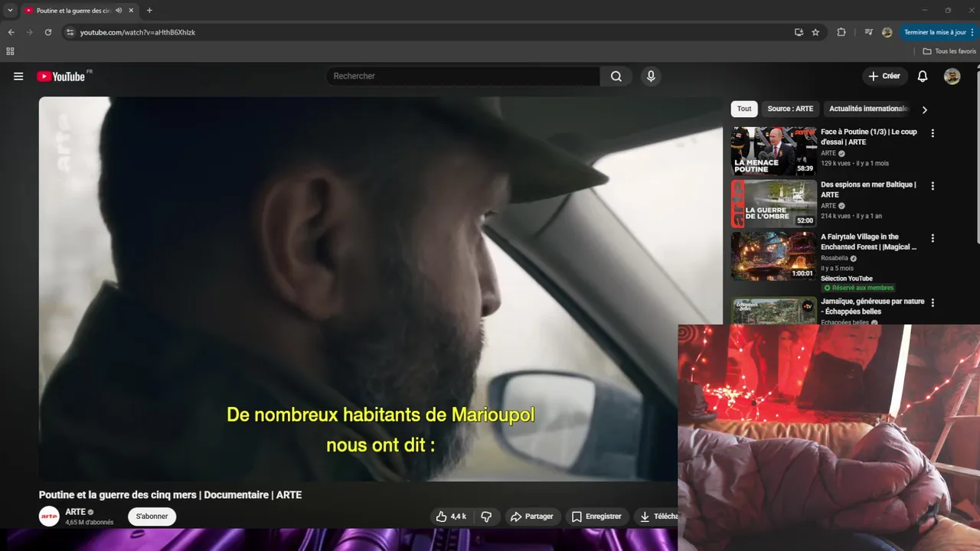Click the Partager share button
The height and width of the screenshot is (551, 980).
click(x=531, y=517)
